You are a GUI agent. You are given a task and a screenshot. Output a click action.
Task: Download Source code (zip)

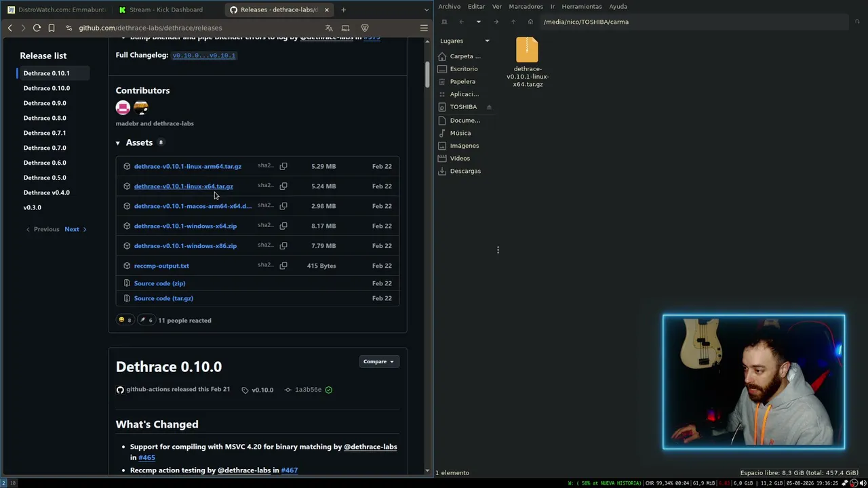click(x=159, y=283)
